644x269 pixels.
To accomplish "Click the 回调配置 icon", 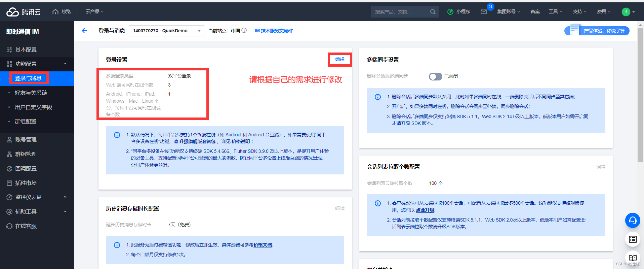I will 9,169.
